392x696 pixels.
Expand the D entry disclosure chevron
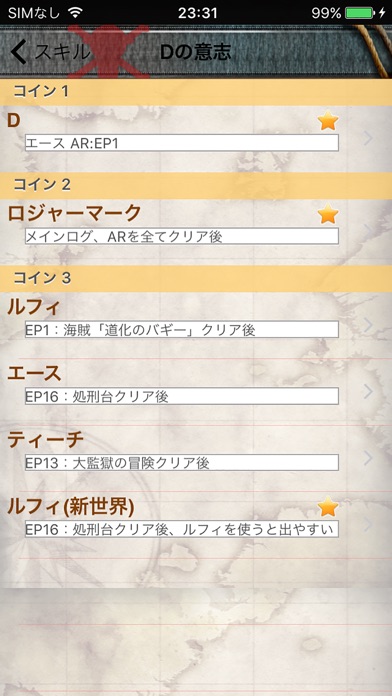pyautogui.click(x=368, y=138)
